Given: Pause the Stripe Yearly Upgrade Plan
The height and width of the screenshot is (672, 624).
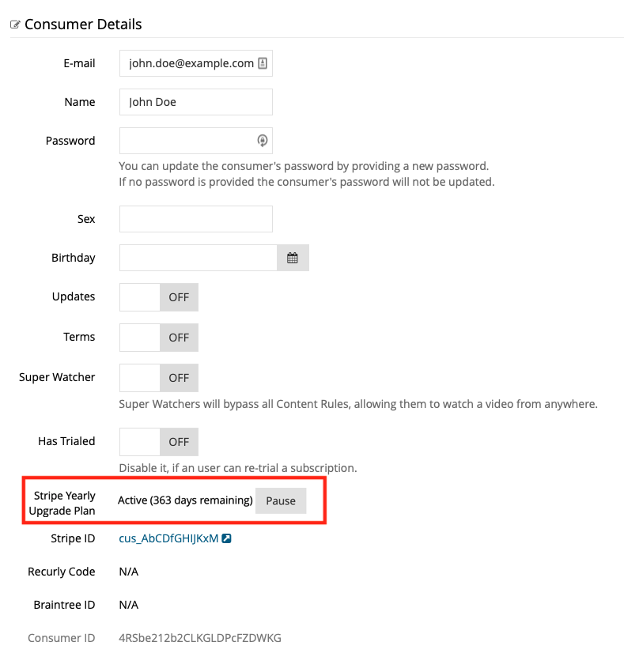Looking at the screenshot, I should tap(281, 500).
